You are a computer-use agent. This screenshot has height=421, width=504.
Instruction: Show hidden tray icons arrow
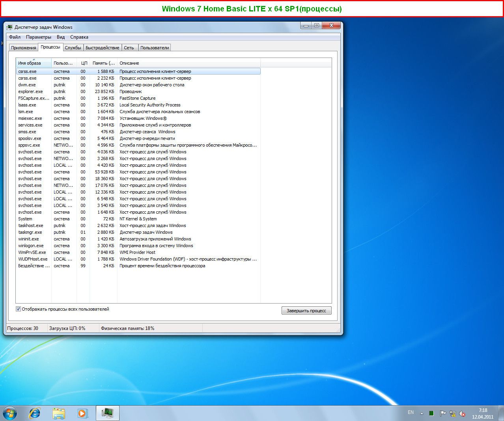pos(422,414)
